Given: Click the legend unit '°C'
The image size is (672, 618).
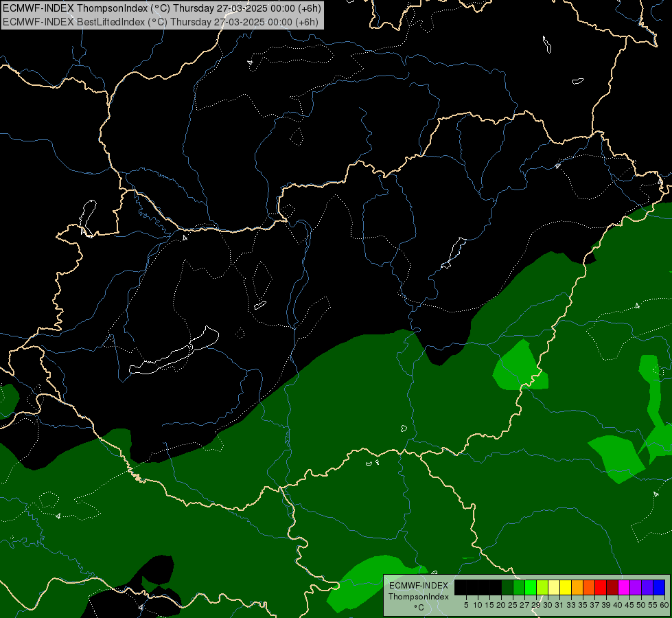Looking at the screenshot, I should click(419, 607).
